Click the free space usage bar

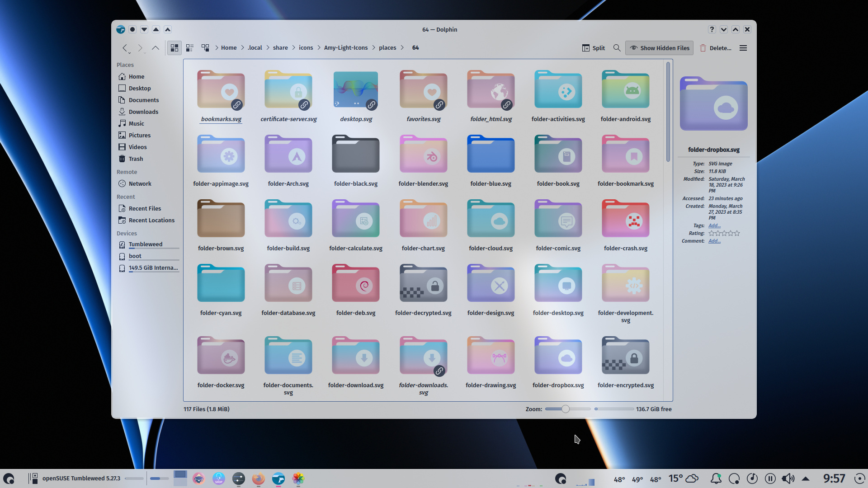(614, 409)
